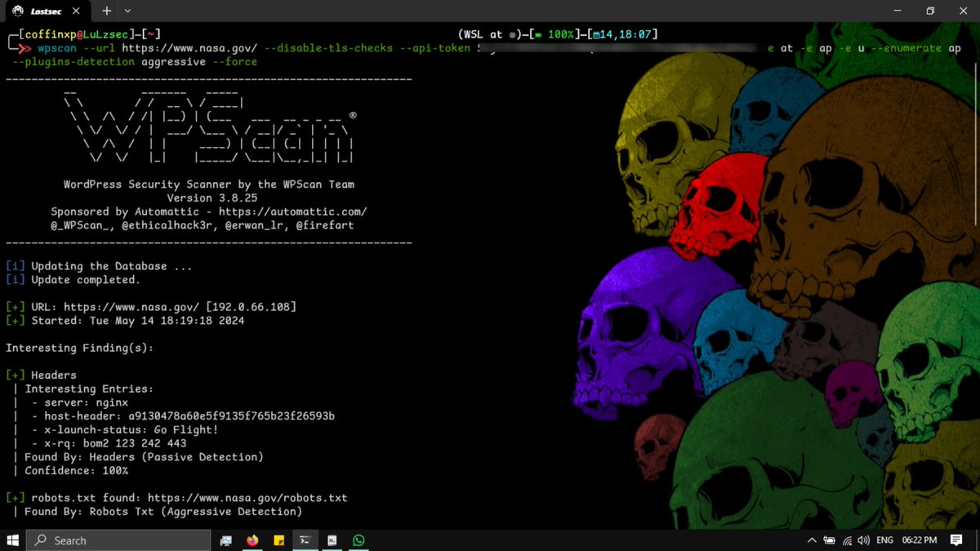Screen dimensions: 980x551
Task: Open the taskbar app left of WhatsApp
Action: (x=332, y=540)
